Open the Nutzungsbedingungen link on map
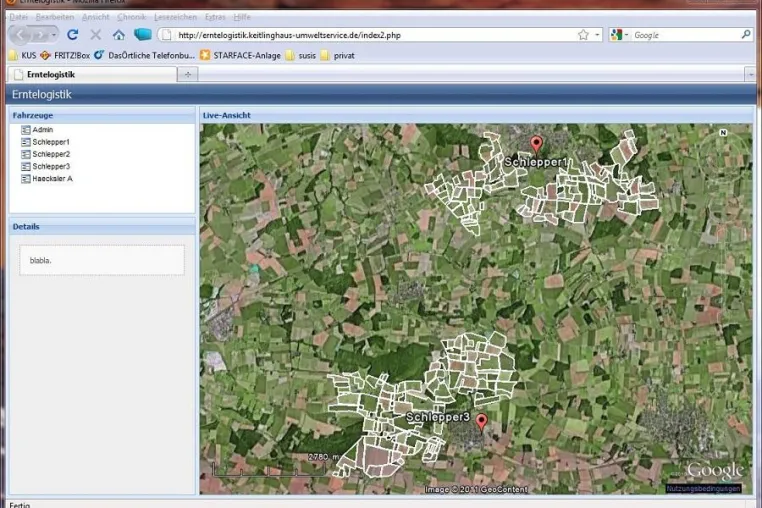Image resolution: width=762 pixels, height=508 pixels. click(703, 488)
